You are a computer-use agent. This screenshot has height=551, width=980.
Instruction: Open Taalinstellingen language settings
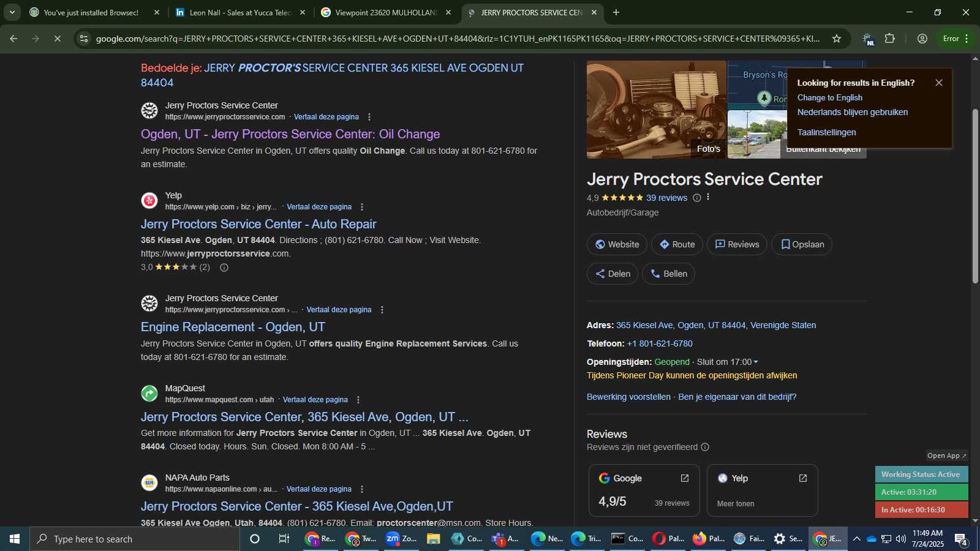[826, 132]
